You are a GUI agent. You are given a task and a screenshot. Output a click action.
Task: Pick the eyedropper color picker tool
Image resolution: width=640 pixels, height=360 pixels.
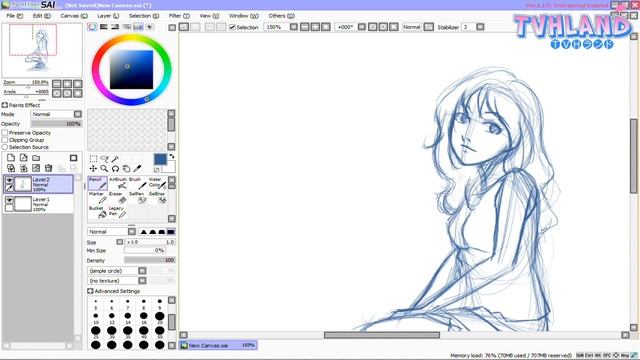pyautogui.click(x=138, y=168)
